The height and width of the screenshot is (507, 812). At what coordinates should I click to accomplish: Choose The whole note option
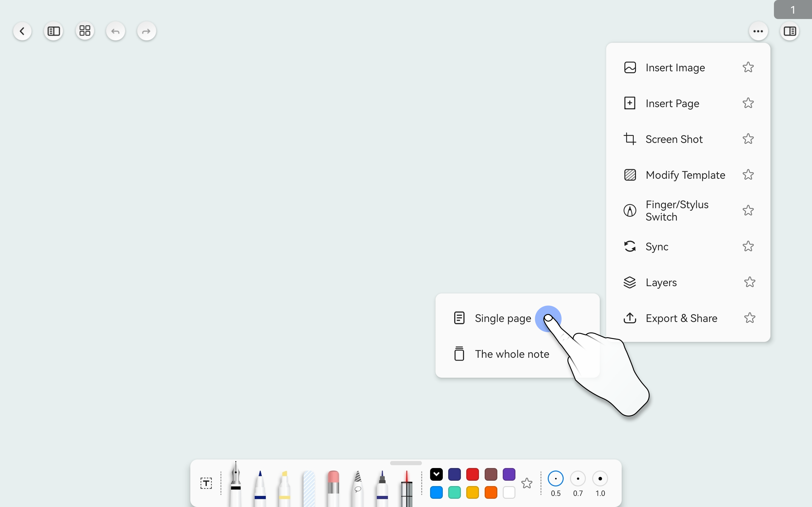(x=512, y=354)
